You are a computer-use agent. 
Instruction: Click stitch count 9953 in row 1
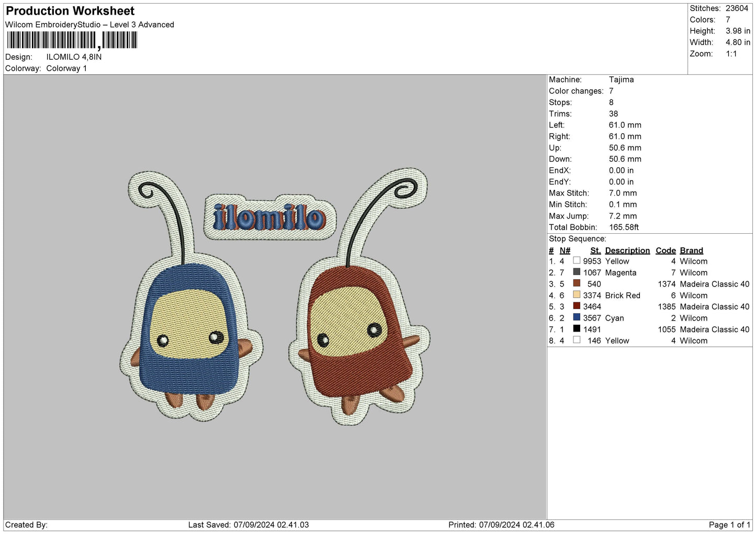pyautogui.click(x=592, y=261)
